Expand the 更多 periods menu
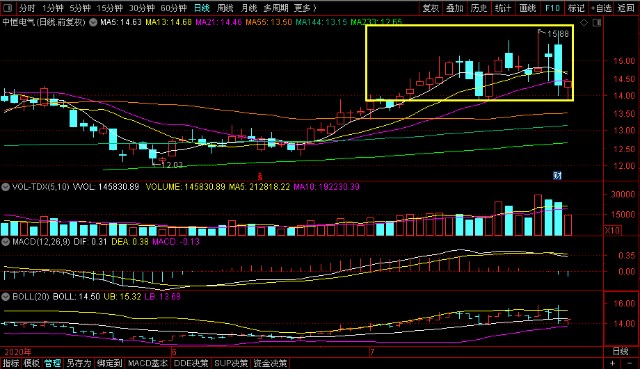Screen dimensions: 640x369 [x=305, y=8]
